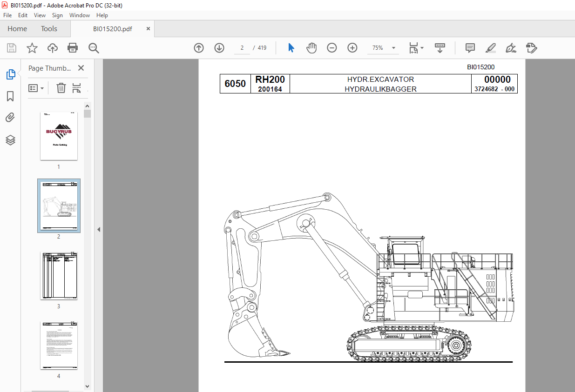The height and width of the screenshot is (392, 575).
Task: Open the stamp/send tool icon
Action: (531, 48)
